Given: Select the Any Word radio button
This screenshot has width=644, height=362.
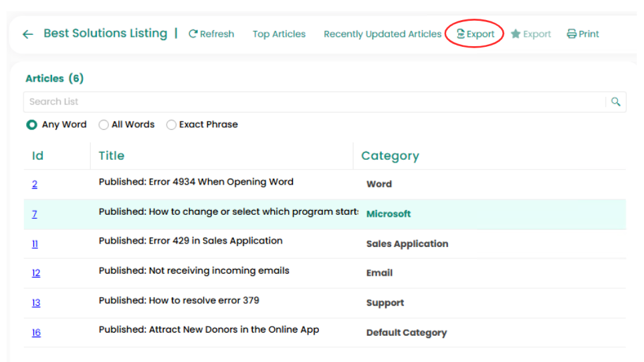Looking at the screenshot, I should tap(31, 124).
